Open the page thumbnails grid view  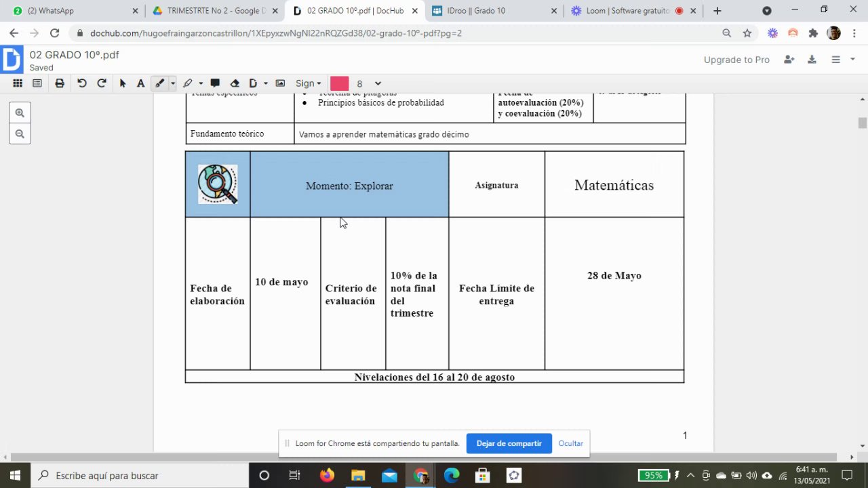coord(18,83)
